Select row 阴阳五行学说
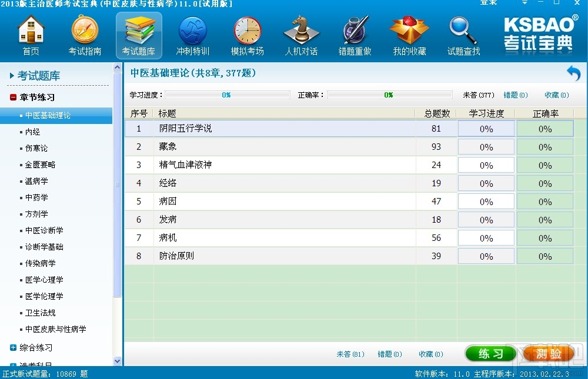Image resolution: width=588 pixels, height=379 pixels. tap(349, 129)
